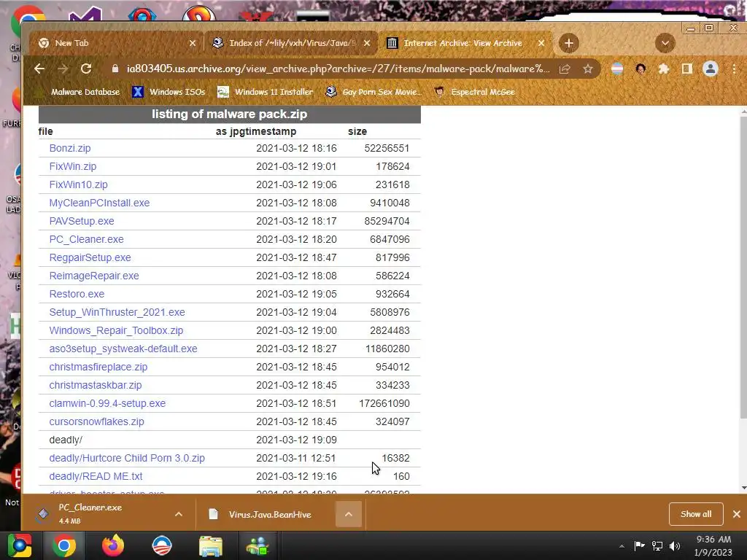Click the lock icon in address bar
Screen dimensions: 747x560
pos(115,69)
